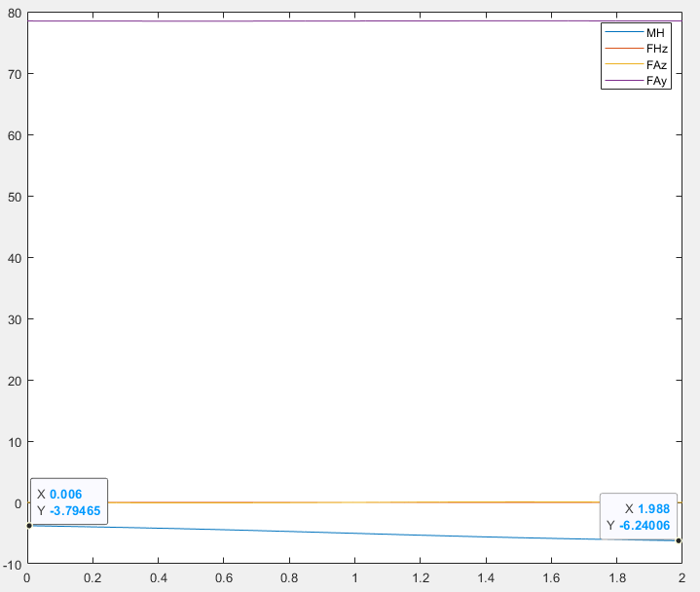The image size is (700, 592).
Task: Click the y-axis tick label 70
Action: coord(15,75)
